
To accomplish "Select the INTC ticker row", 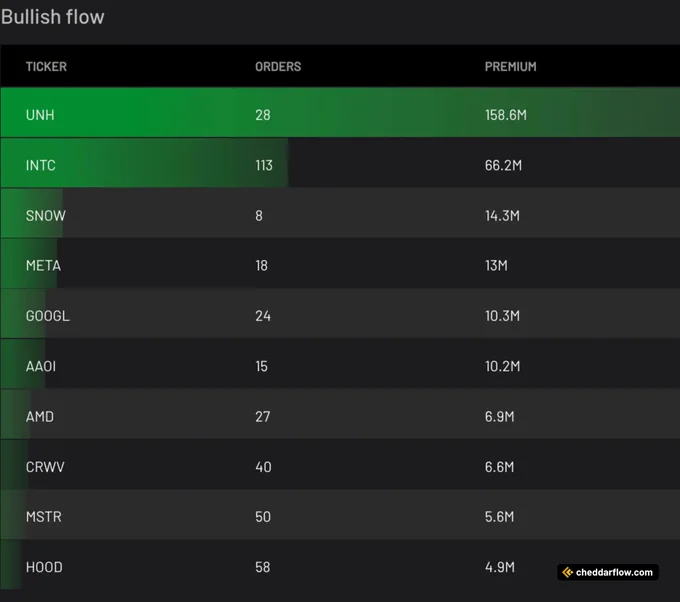I will click(x=340, y=163).
